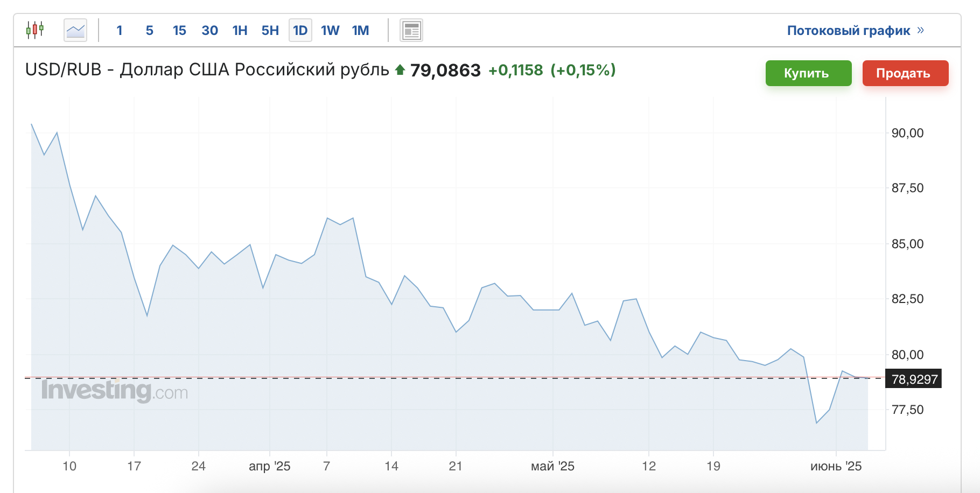Click the green Купить button
Image resolution: width=980 pixels, height=493 pixels.
[x=809, y=73]
